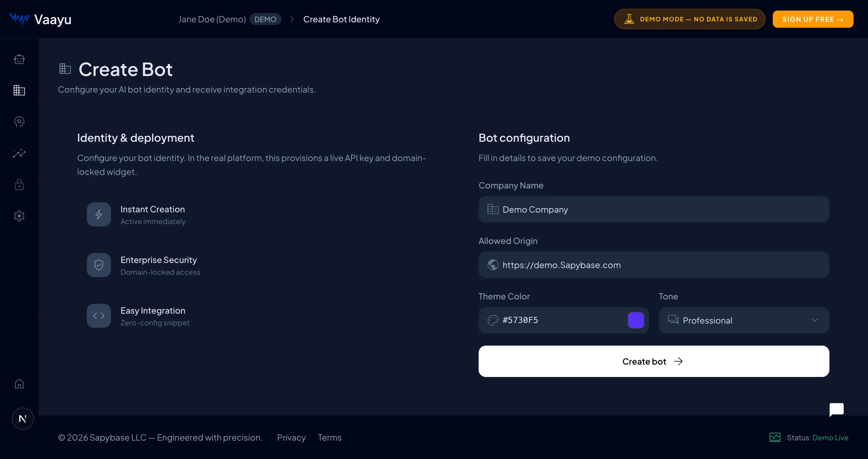Viewport: 868px width, 459px height.
Task: Click the Sign Up Free button
Action: point(813,19)
